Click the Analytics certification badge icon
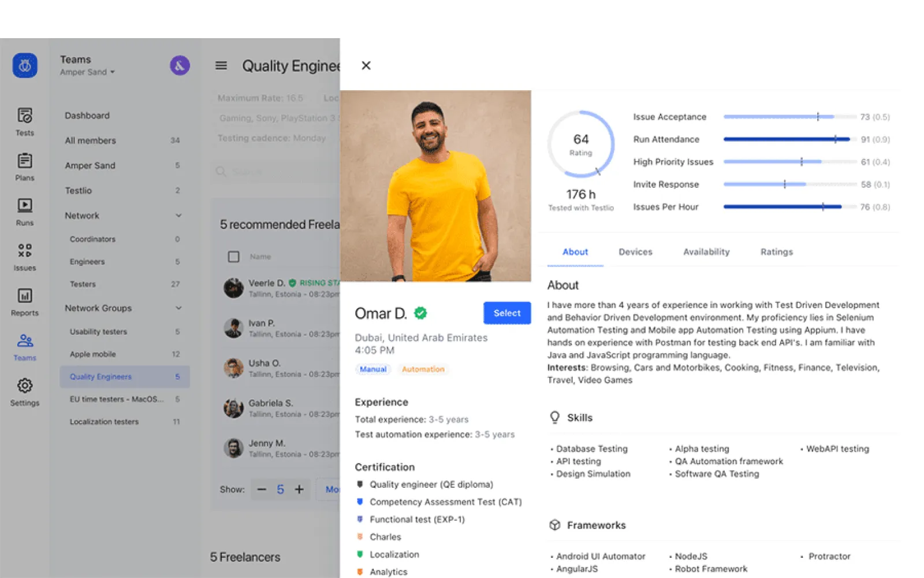 tap(360, 572)
